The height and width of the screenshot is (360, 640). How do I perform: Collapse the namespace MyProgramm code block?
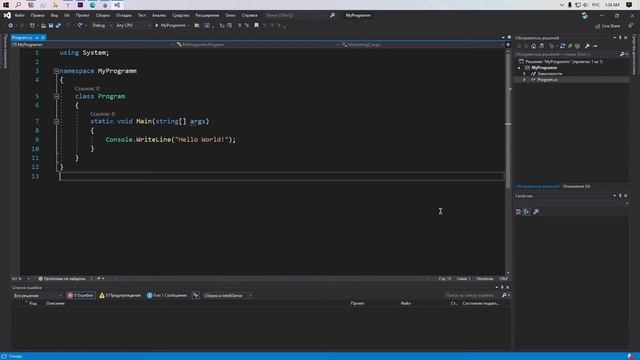click(x=56, y=71)
